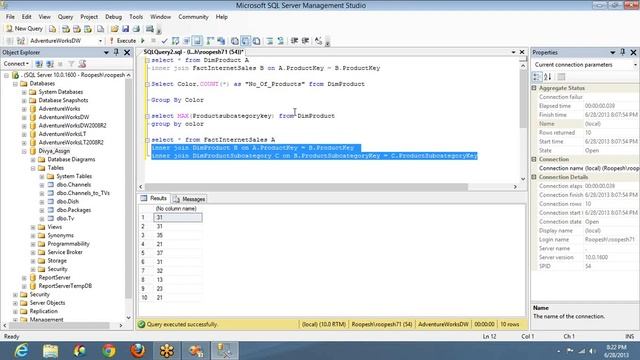Click the Connect Object Explorer plug icon
The image size is (640, 360).
point(39,64)
